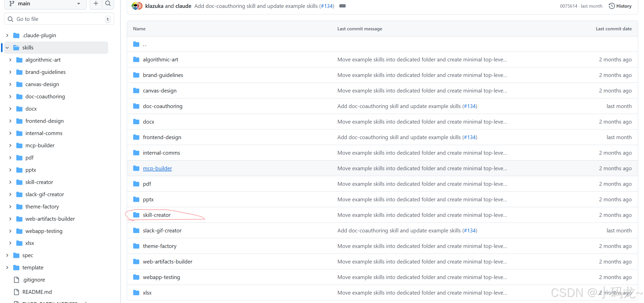This screenshot has width=644, height=303.
Task: Open commit hash 0075614 link
Action: (568, 6)
